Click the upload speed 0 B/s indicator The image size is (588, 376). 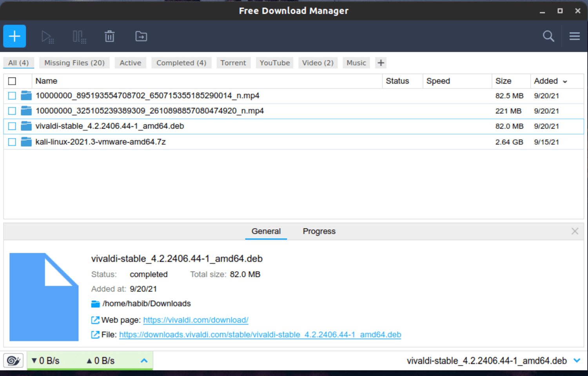click(101, 361)
